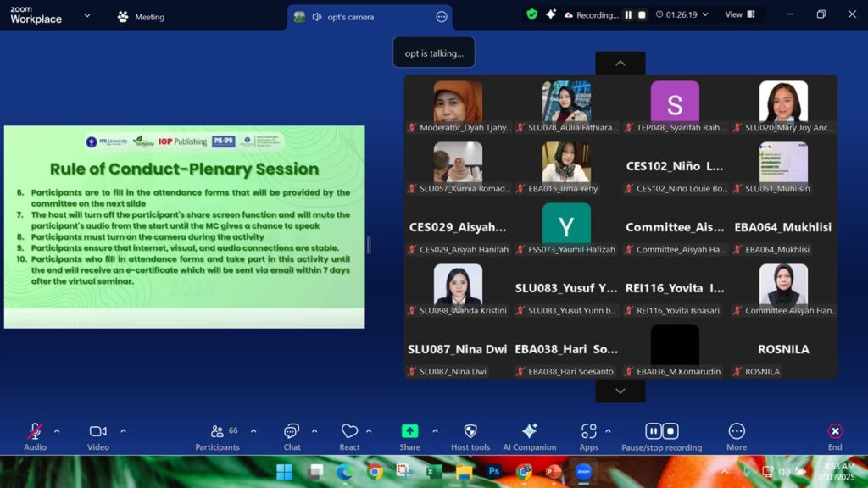Open Photoshop from the Windows taskbar
Viewport: 868px width, 488px height.
point(493,471)
